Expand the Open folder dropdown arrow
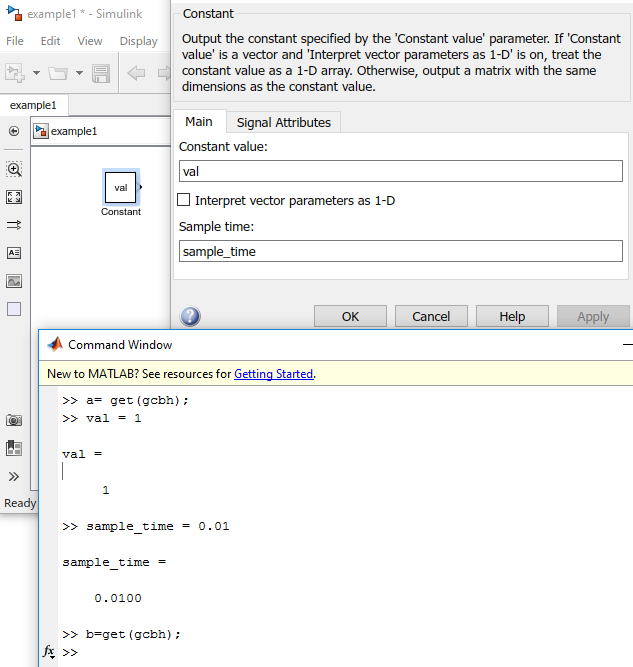The image size is (633, 667). coord(79,73)
